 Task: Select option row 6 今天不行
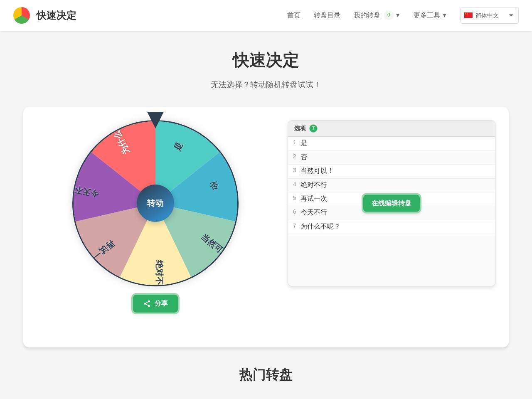392,212
